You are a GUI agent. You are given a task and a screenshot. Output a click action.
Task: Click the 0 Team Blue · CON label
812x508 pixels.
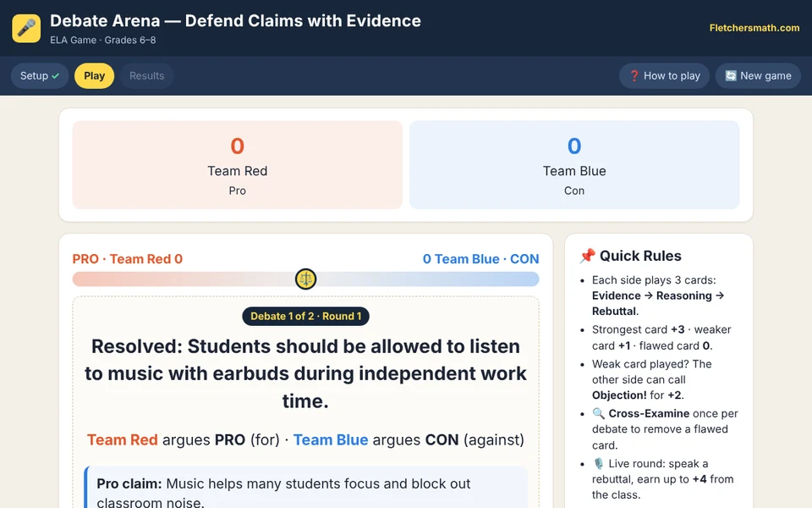coord(480,259)
